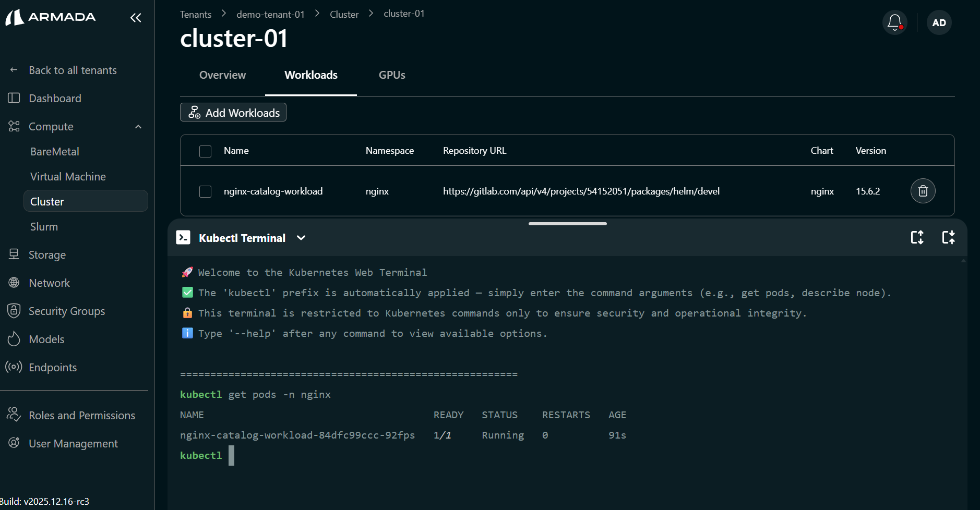The height and width of the screenshot is (510, 980).
Task: Click the Kubectl Terminal prompt icon
Action: [183, 238]
